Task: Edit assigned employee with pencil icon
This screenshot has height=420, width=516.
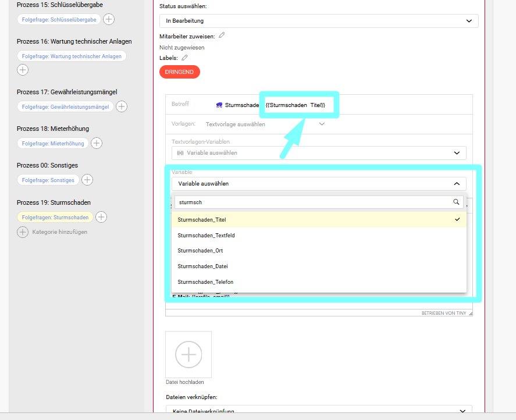Action: (x=222, y=35)
